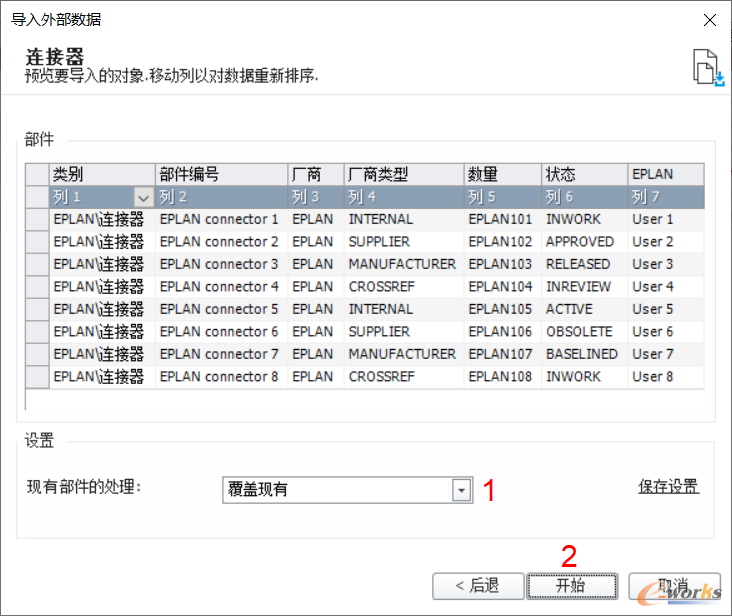Click the import document icon in header
Viewport: 732px width, 616px height.
coord(708,67)
